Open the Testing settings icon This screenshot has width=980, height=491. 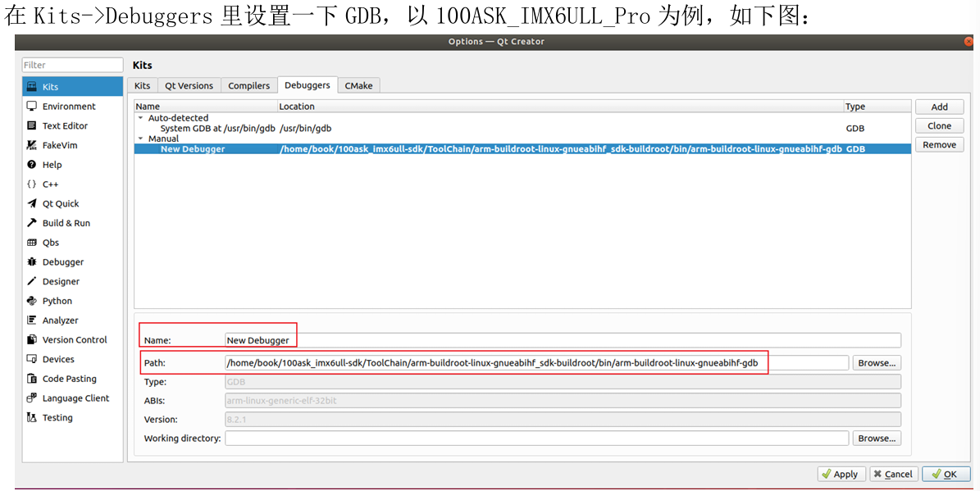(x=32, y=417)
